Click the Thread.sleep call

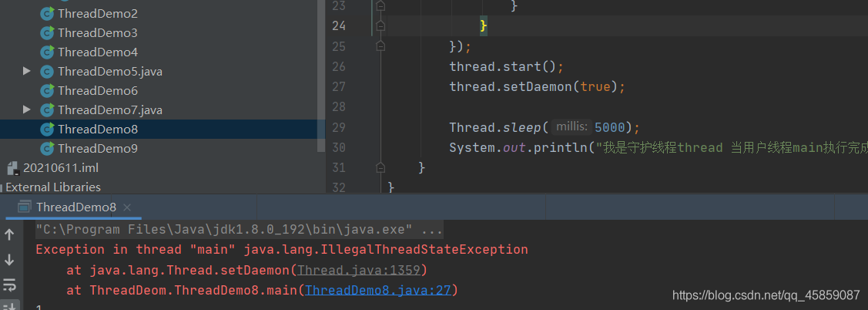tap(545, 127)
